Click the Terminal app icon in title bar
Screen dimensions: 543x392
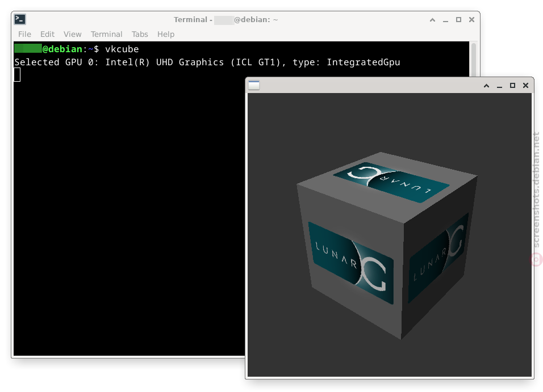[20, 19]
